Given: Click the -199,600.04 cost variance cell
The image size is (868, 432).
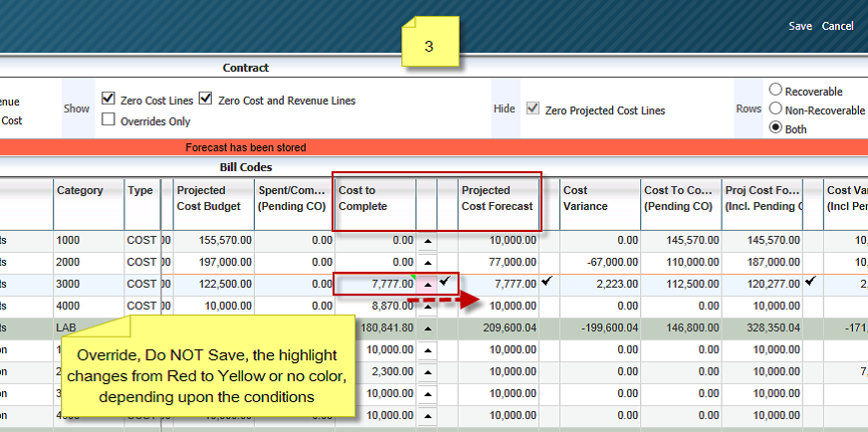Looking at the screenshot, I should coord(600,327).
